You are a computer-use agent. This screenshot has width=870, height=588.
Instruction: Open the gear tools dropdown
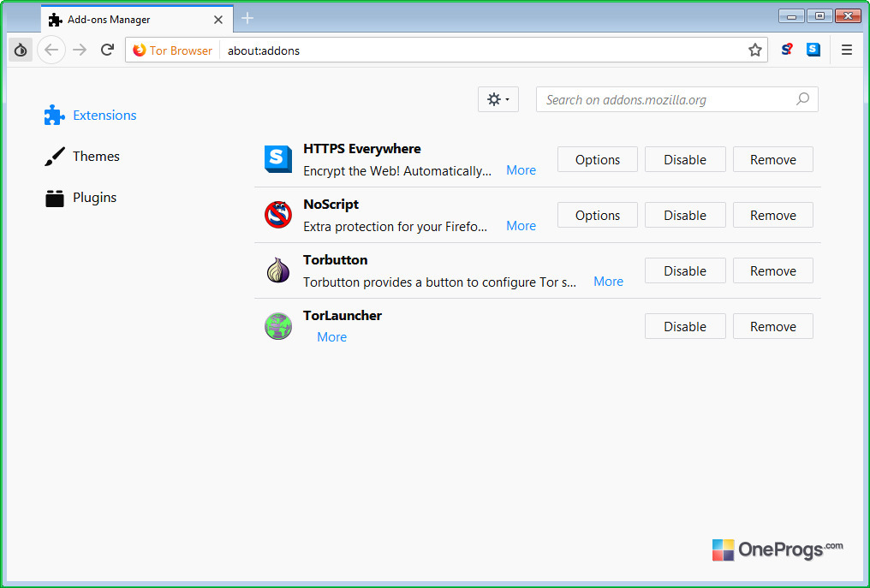(x=498, y=99)
